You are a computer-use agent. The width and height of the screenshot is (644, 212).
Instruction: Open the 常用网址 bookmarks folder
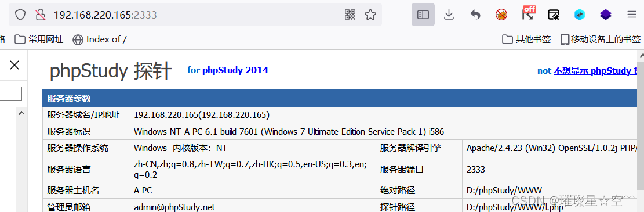[39, 39]
